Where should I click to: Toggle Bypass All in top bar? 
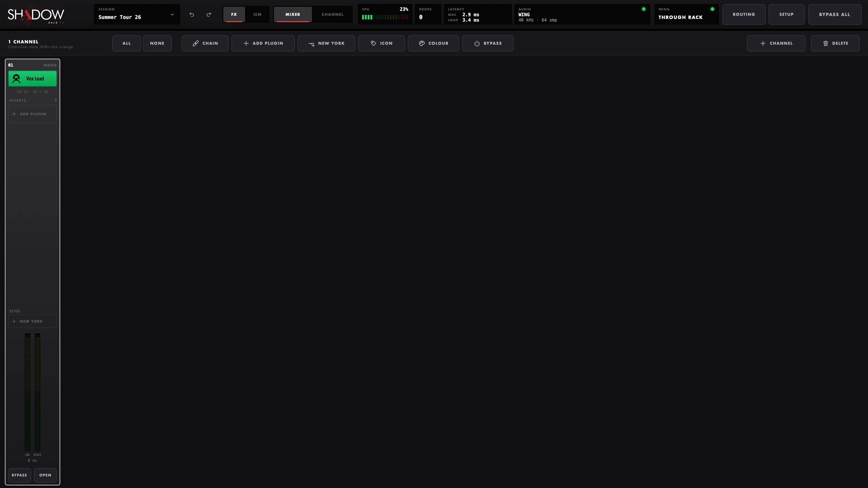[835, 14]
